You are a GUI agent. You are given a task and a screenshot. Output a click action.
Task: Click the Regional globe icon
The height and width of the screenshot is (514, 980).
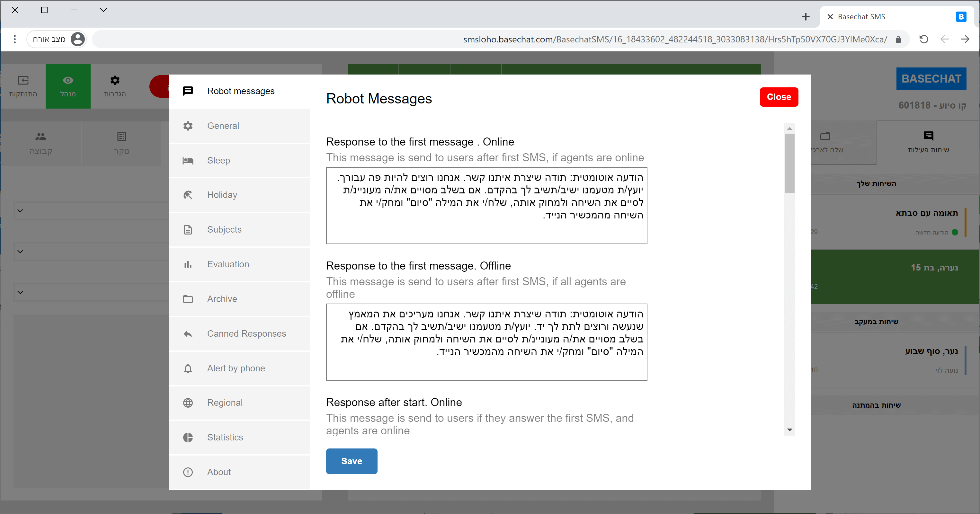[x=188, y=403]
